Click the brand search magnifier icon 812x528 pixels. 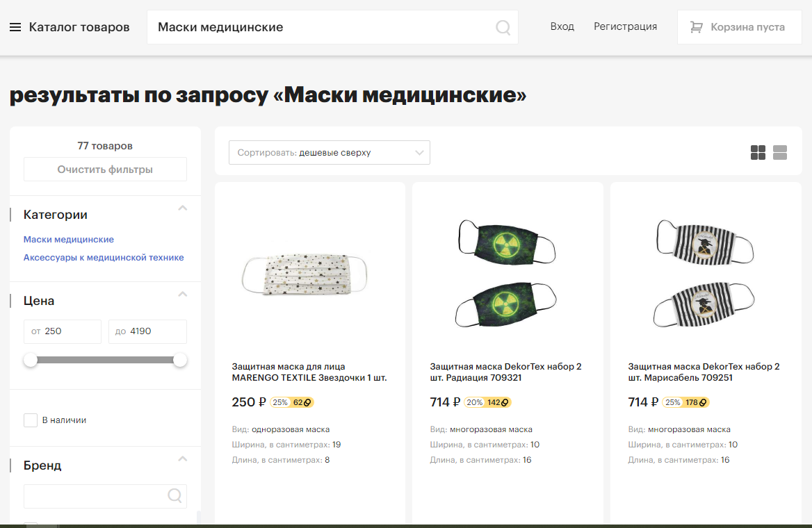[x=174, y=496]
